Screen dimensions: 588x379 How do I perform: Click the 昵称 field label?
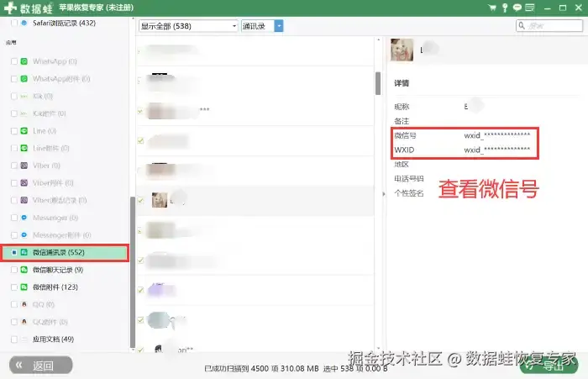pyautogui.click(x=402, y=107)
